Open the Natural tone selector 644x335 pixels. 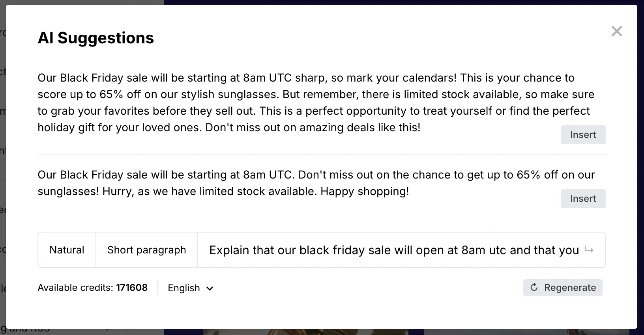coord(67,250)
